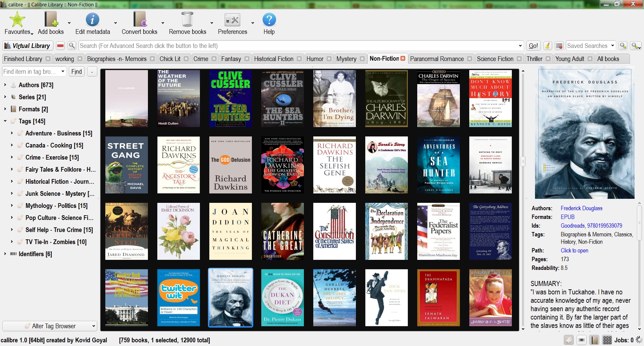644x346 pixels.
Task: Toggle the Tag Browser panel visibility
Action: pos(569,340)
